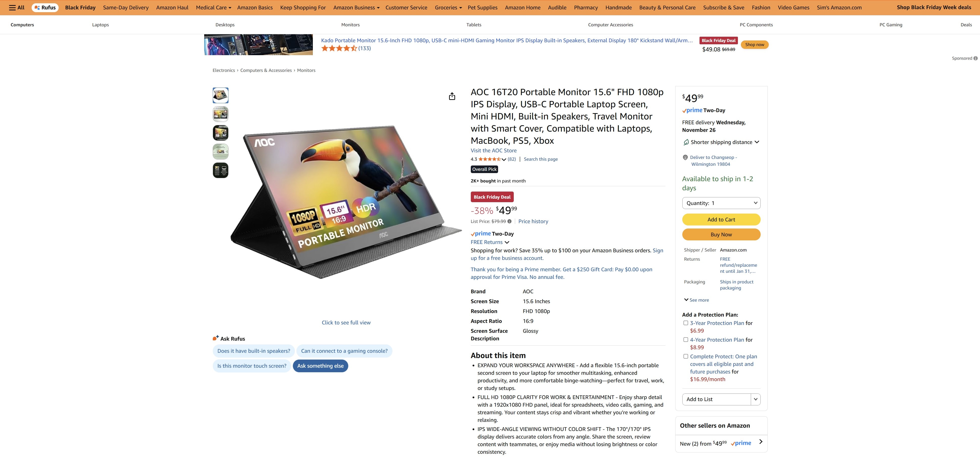Screen dimensions: 980x457
Task: Click the Add to Cart button
Action: pyautogui.click(x=721, y=219)
